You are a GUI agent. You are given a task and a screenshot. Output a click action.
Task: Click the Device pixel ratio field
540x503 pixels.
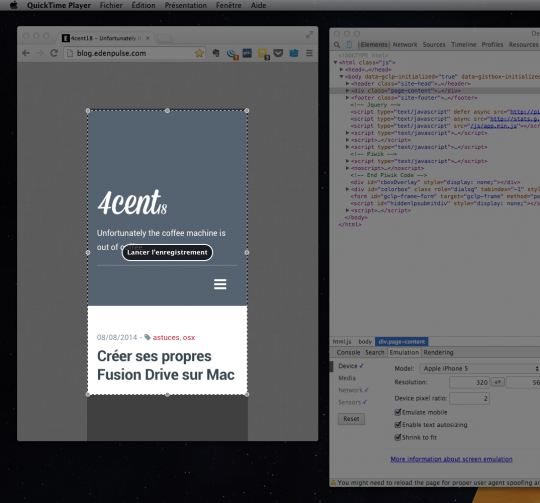coord(469,398)
